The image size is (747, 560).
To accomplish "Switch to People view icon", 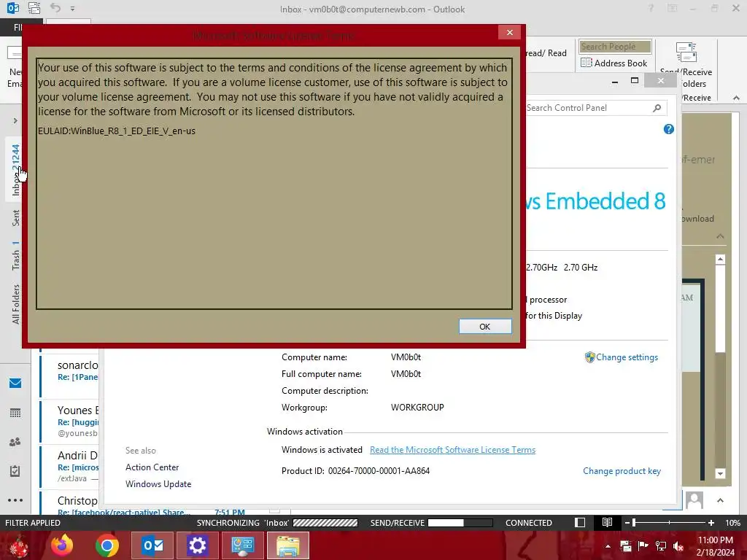I will point(15,442).
